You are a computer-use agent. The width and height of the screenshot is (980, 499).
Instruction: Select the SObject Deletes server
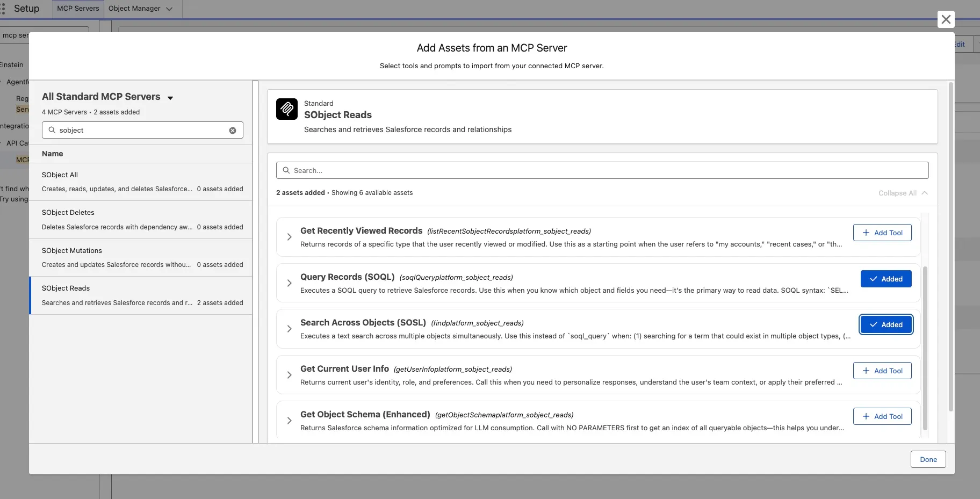click(x=141, y=220)
